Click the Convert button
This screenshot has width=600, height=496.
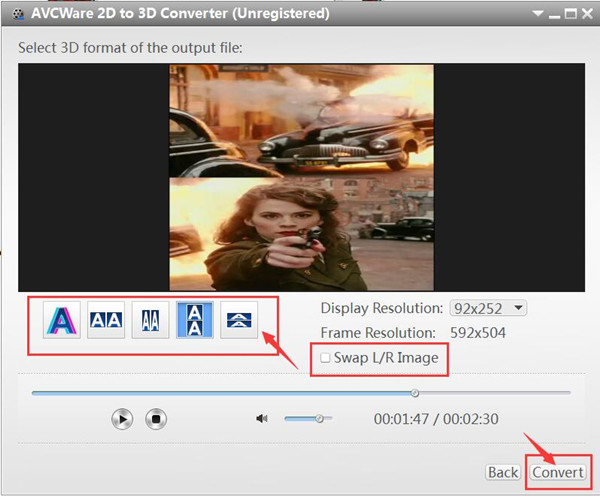pos(558,472)
